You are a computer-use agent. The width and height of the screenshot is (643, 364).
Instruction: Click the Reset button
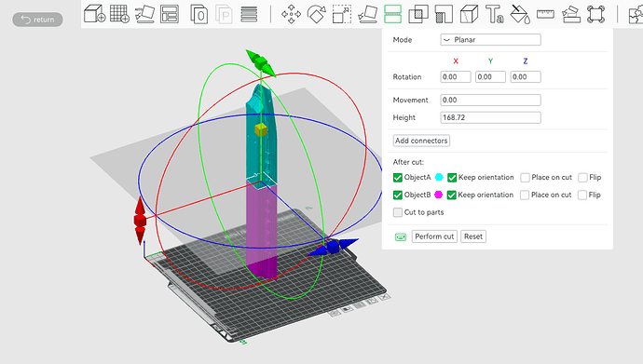coord(473,236)
